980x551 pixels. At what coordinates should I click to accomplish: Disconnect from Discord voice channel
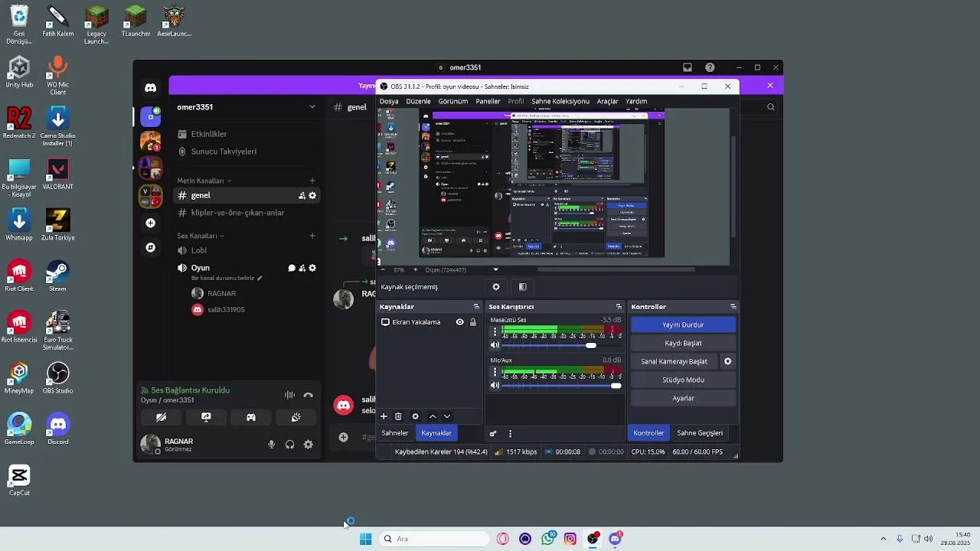click(309, 396)
